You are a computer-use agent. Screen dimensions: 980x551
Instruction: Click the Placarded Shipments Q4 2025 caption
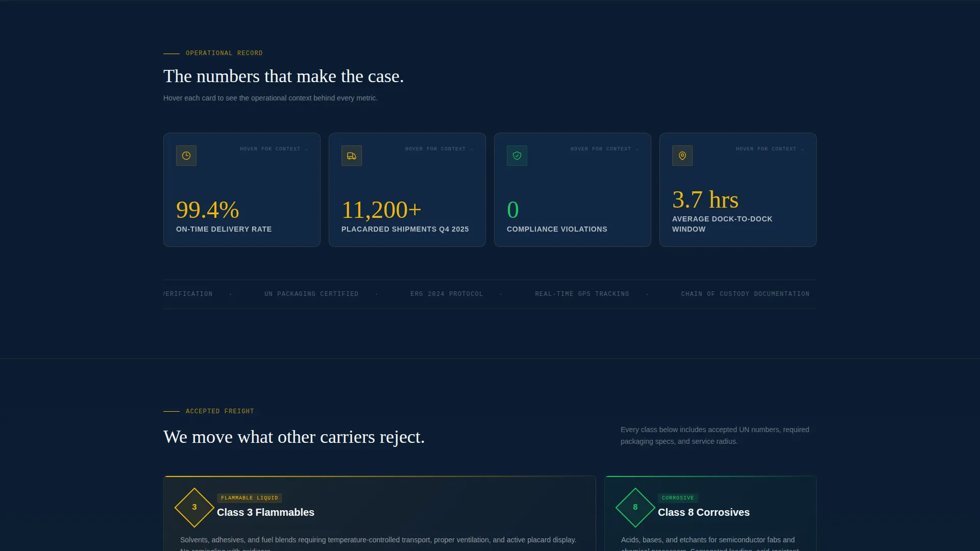pyautogui.click(x=405, y=230)
